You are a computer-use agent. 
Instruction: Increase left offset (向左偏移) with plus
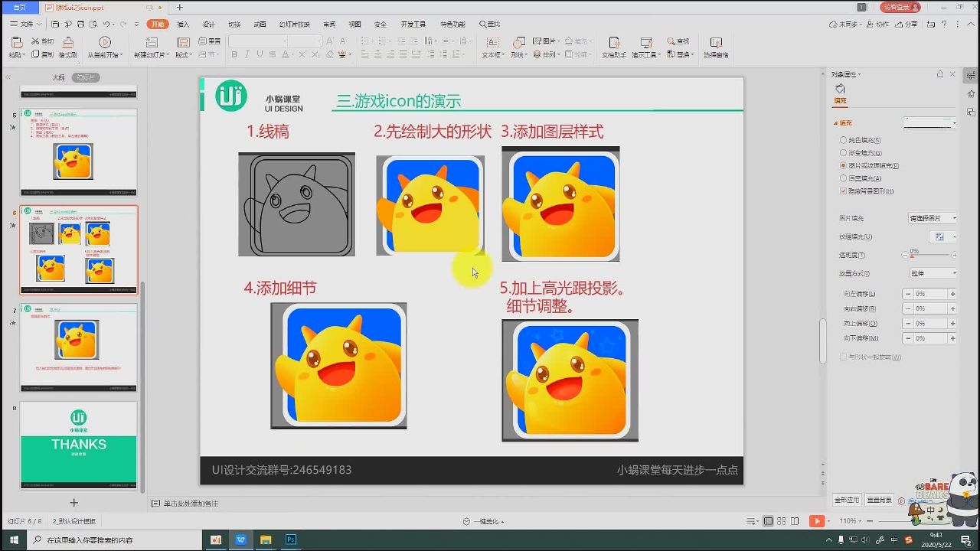click(x=952, y=294)
